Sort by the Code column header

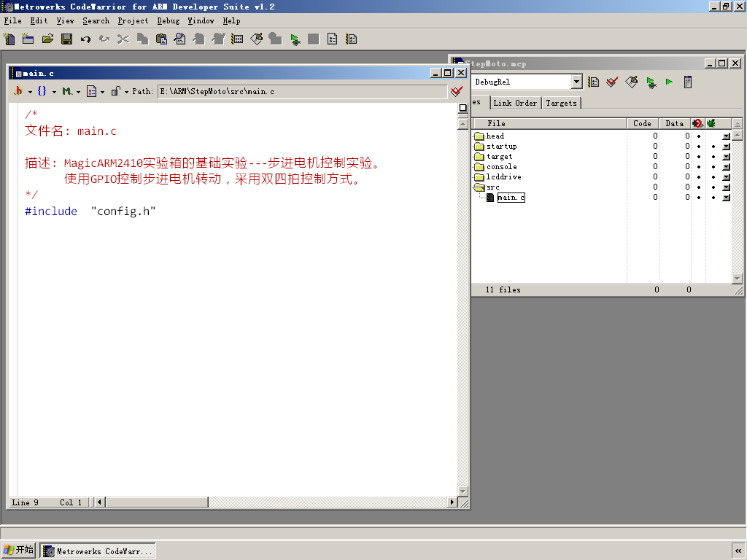(x=642, y=123)
